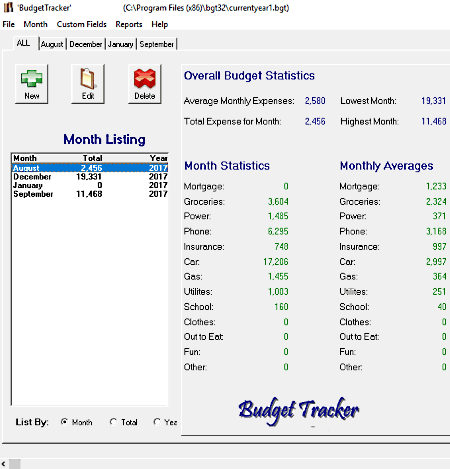Screen dimensions: 450x469
Task: Click Monthly Averages Insurance value 997
Action: click(439, 247)
